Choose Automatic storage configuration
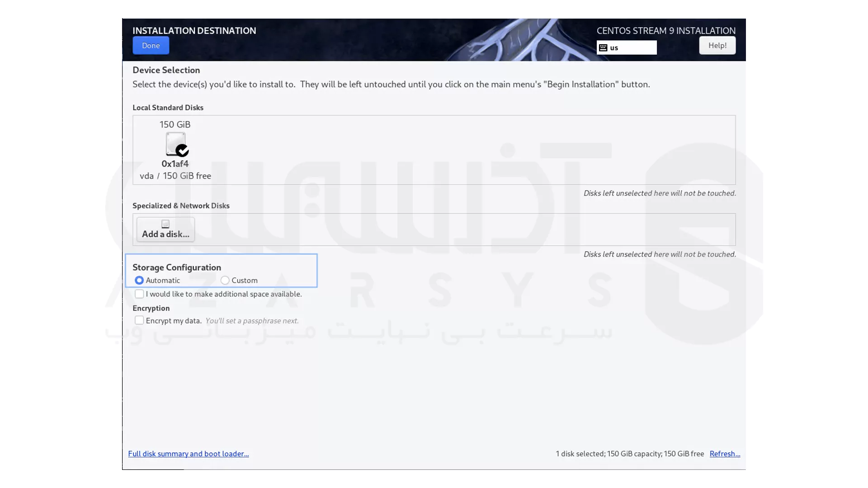 (x=139, y=281)
